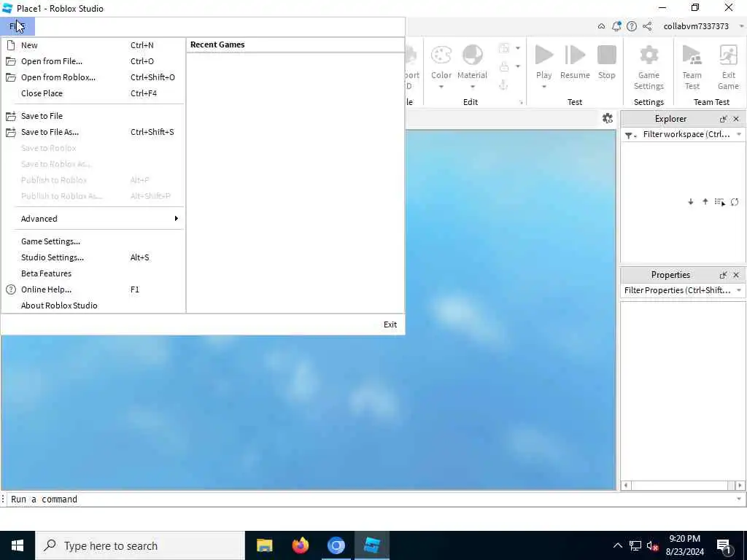Open the collabvm7337373 account dropdown

[x=742, y=26]
